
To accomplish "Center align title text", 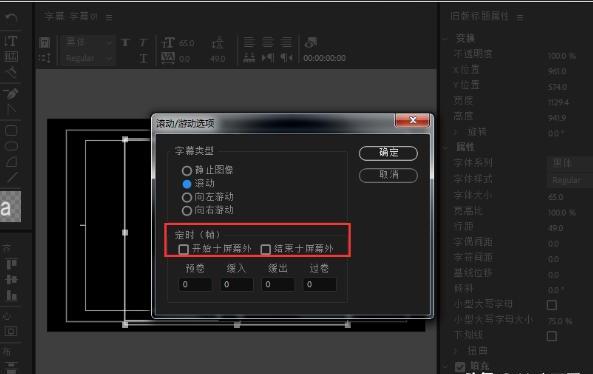I will 268,42.
